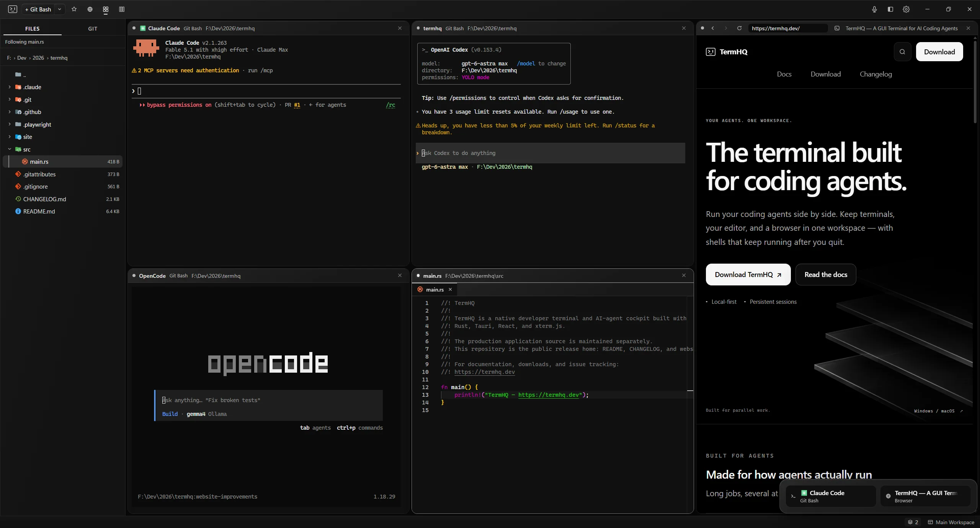Screen dimensions: 980x528
Task: Click the Windows / macOS link
Action: click(938, 411)
